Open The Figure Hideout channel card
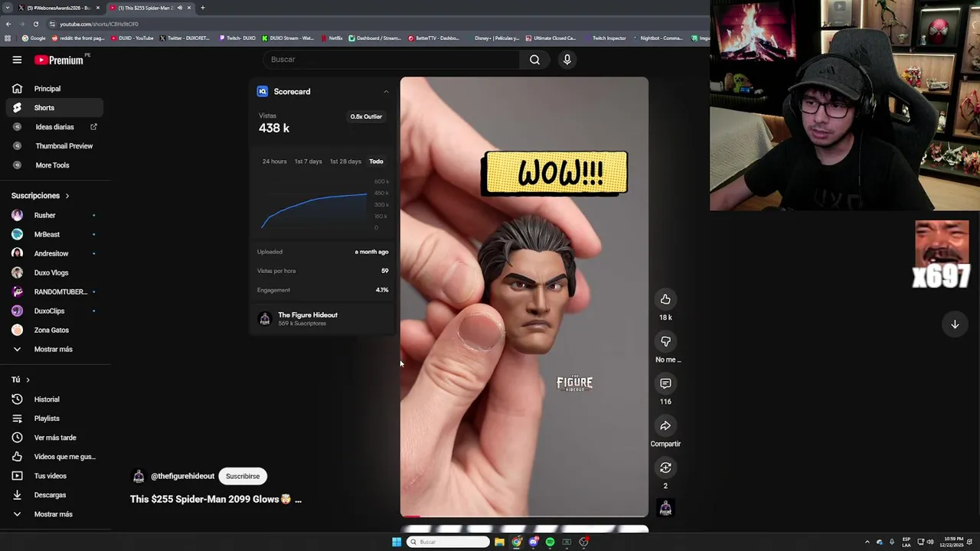The image size is (980, 551). click(x=322, y=319)
